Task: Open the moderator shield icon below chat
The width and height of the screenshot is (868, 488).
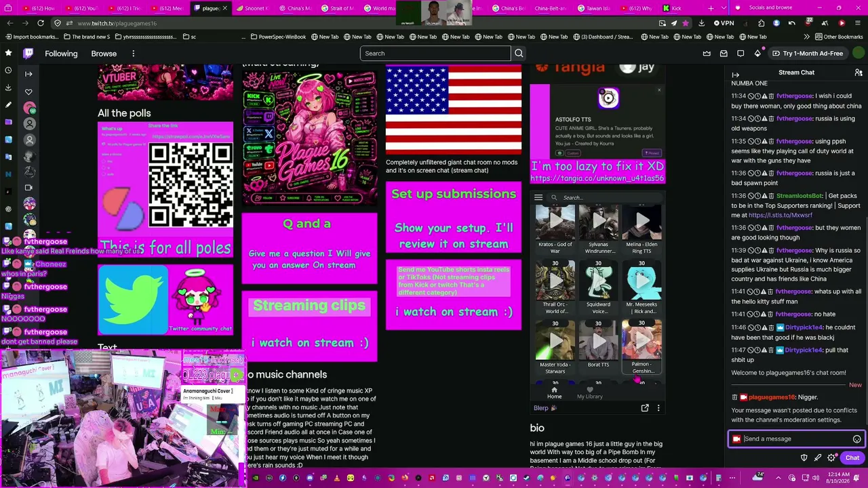Action: (804, 458)
